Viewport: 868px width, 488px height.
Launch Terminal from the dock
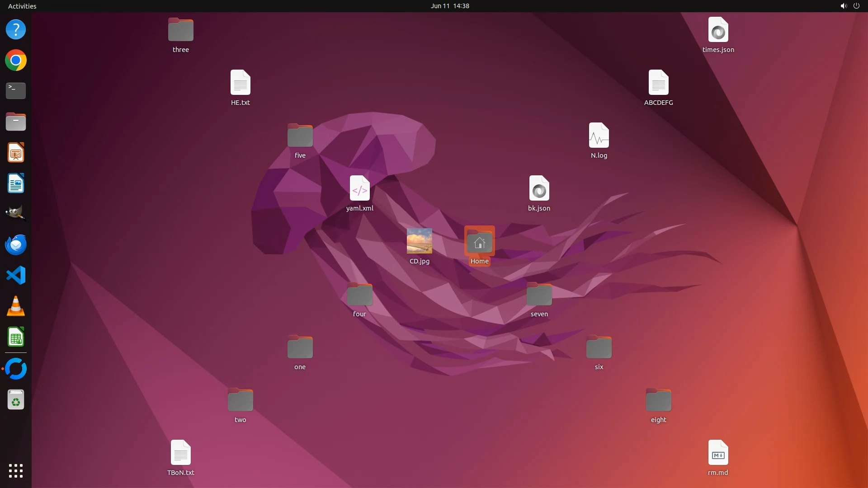click(16, 91)
